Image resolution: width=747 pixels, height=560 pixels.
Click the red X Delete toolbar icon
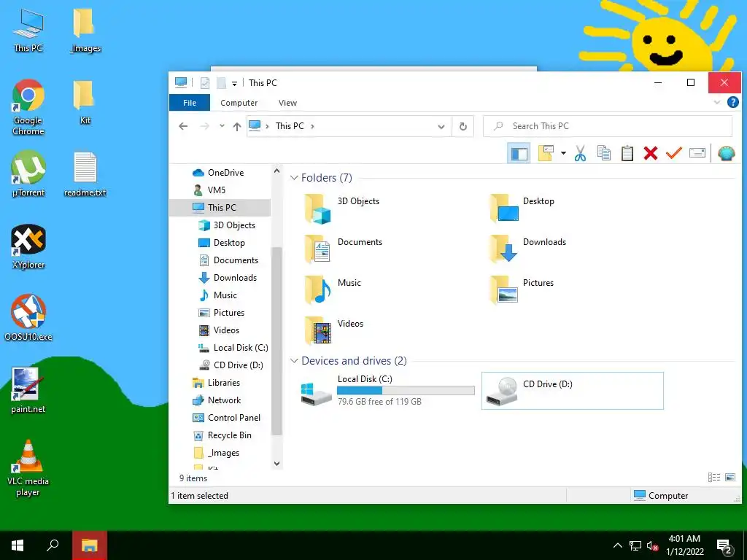point(650,153)
